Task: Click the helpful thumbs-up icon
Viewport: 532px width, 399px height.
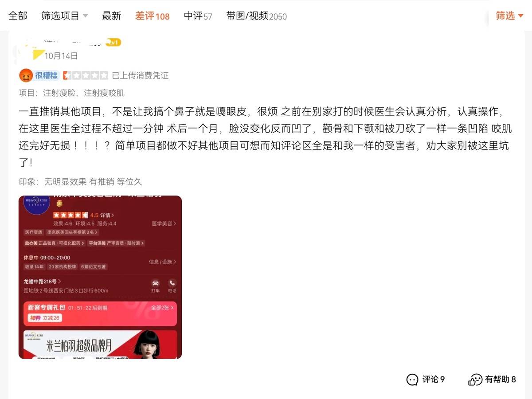Action: [475, 379]
